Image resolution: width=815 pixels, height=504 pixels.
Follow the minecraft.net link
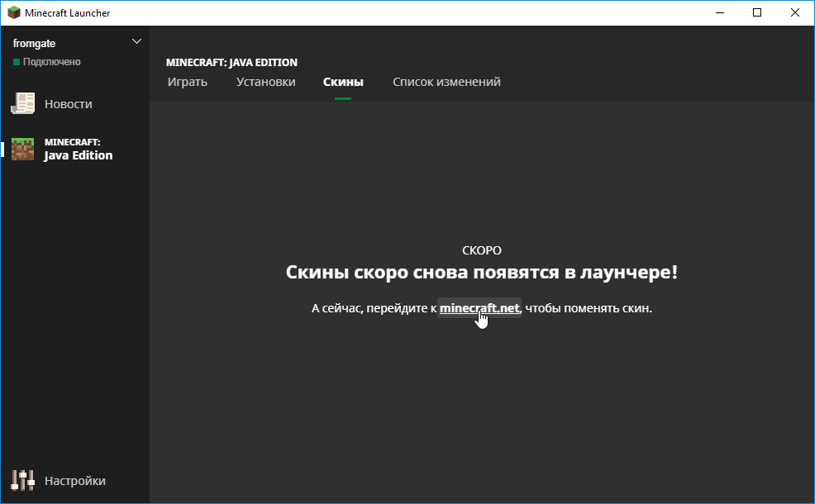click(479, 308)
